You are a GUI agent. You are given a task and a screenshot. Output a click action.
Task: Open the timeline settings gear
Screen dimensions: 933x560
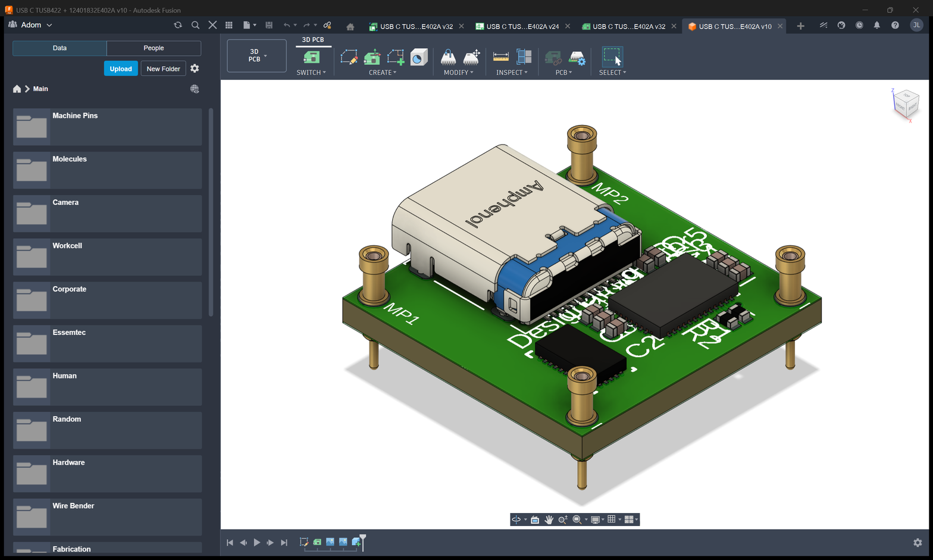918,543
